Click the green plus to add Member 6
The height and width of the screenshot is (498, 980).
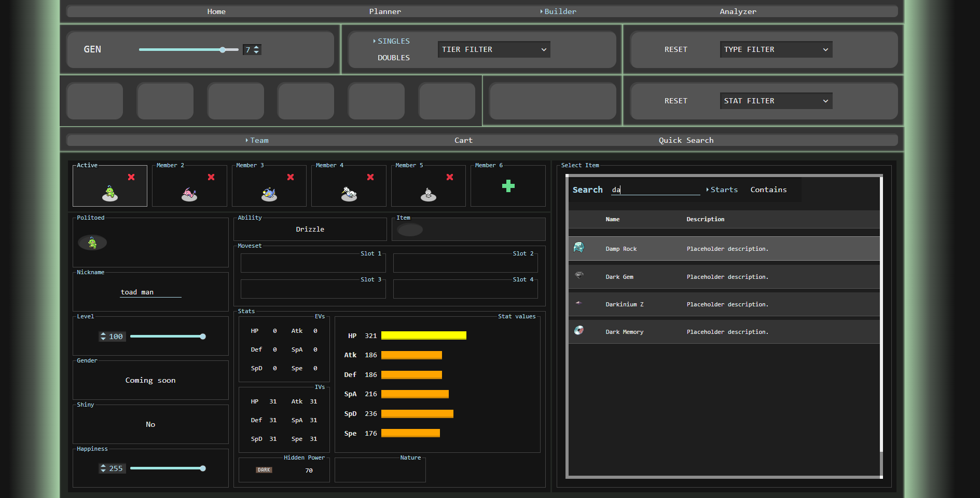click(508, 186)
